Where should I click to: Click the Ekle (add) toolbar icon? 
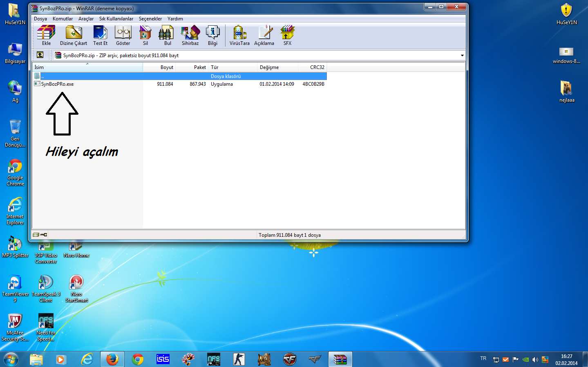click(x=46, y=36)
